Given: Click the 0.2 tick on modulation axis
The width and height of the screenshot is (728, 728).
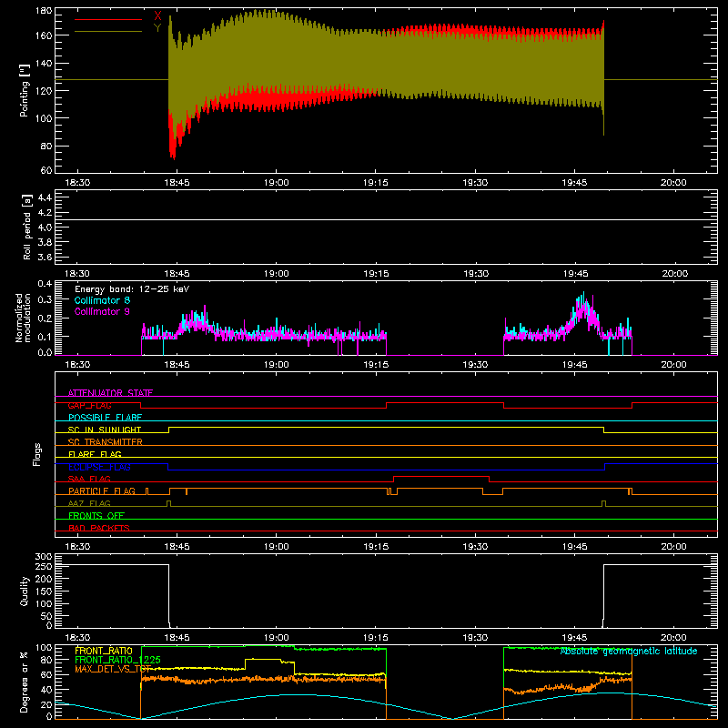Looking at the screenshot, I should 45,318.
